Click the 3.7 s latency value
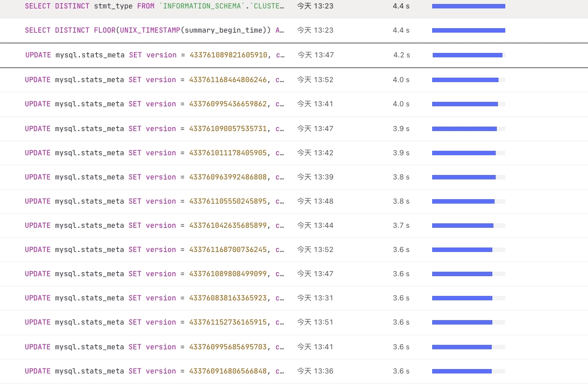The width and height of the screenshot is (588, 387). tap(401, 226)
